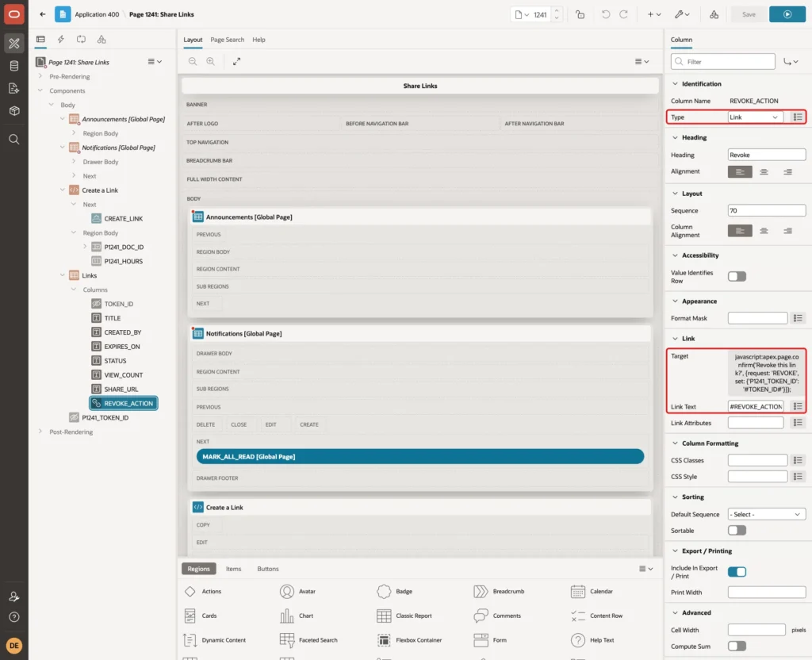Redo the last change
The image size is (812, 660).
coord(623,14)
